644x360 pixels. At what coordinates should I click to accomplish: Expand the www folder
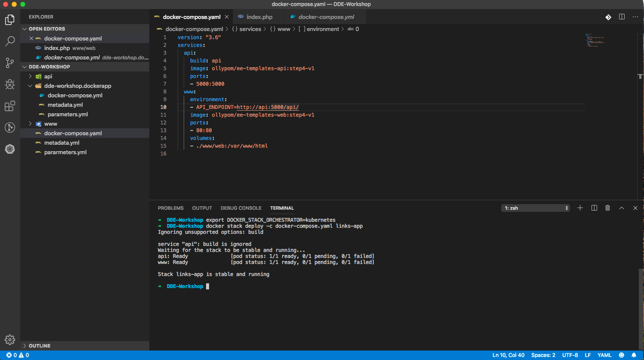tap(30, 124)
